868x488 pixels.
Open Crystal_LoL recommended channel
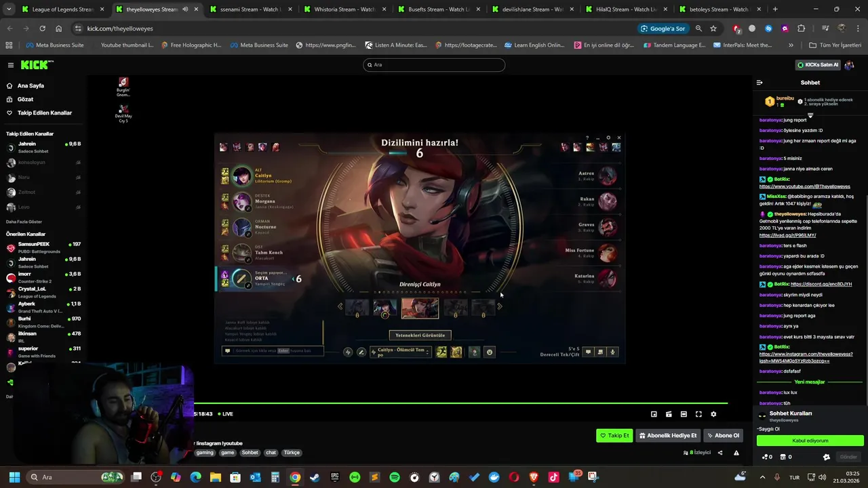tap(43, 292)
